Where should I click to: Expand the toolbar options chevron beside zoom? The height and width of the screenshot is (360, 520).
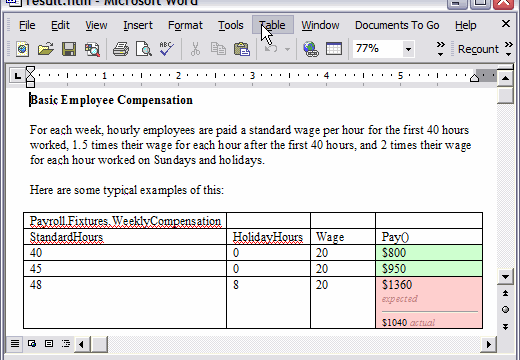coord(440,49)
